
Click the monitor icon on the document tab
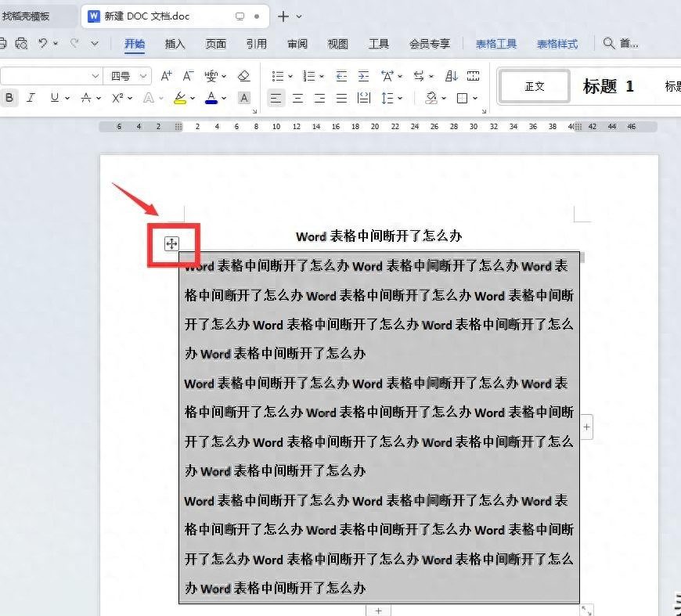[x=240, y=16]
